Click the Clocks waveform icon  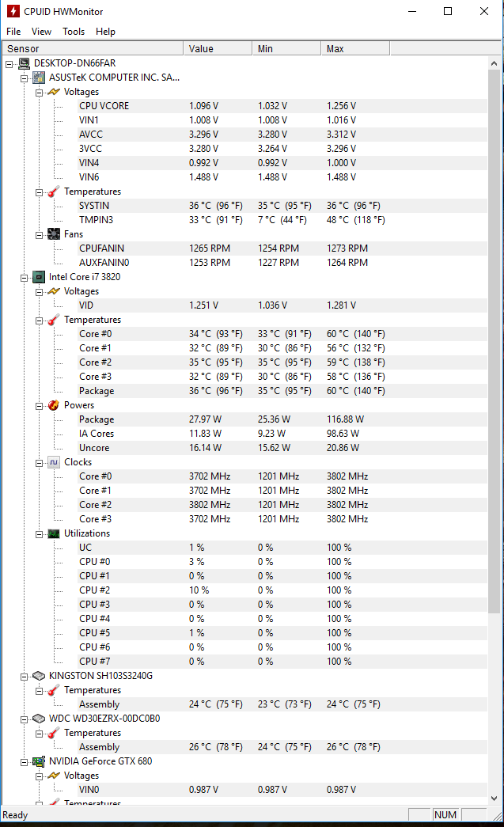click(54, 462)
